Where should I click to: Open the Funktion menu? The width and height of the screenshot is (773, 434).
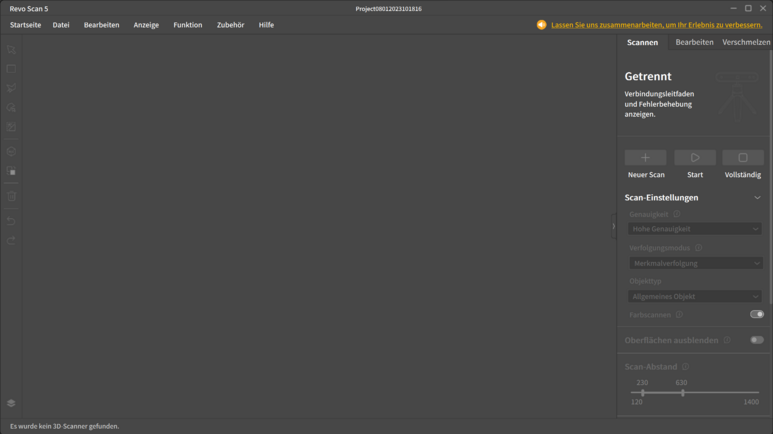188,25
